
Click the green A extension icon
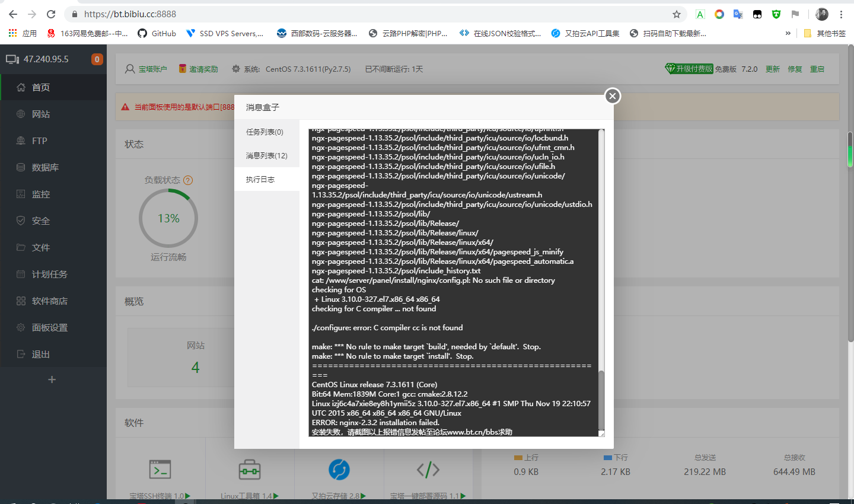[x=700, y=14]
